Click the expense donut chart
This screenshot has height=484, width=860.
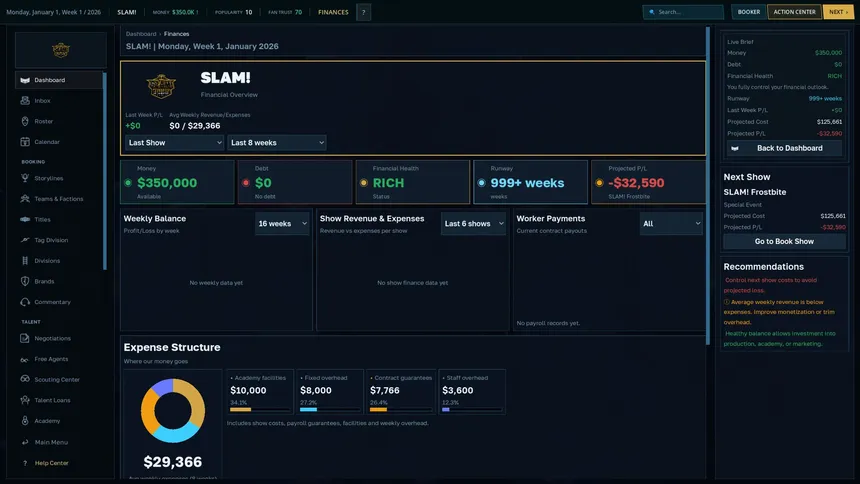(173, 410)
